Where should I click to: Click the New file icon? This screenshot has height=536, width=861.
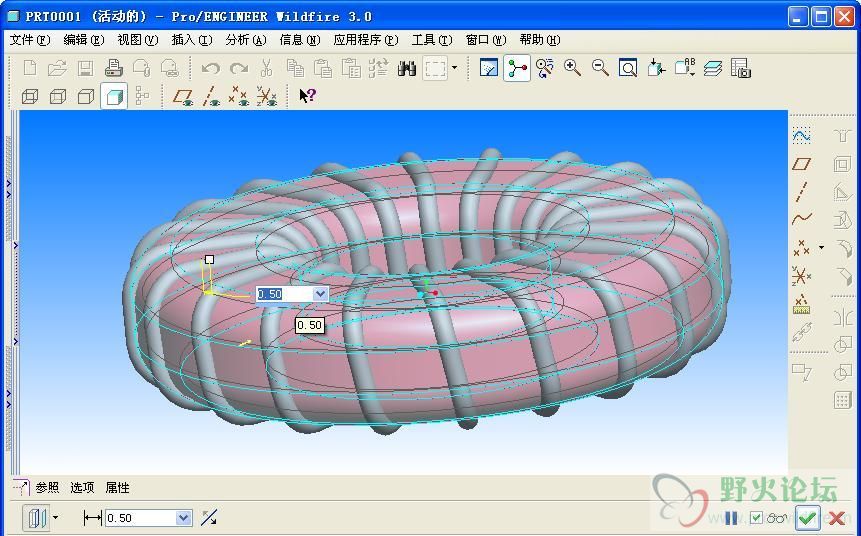[30, 68]
